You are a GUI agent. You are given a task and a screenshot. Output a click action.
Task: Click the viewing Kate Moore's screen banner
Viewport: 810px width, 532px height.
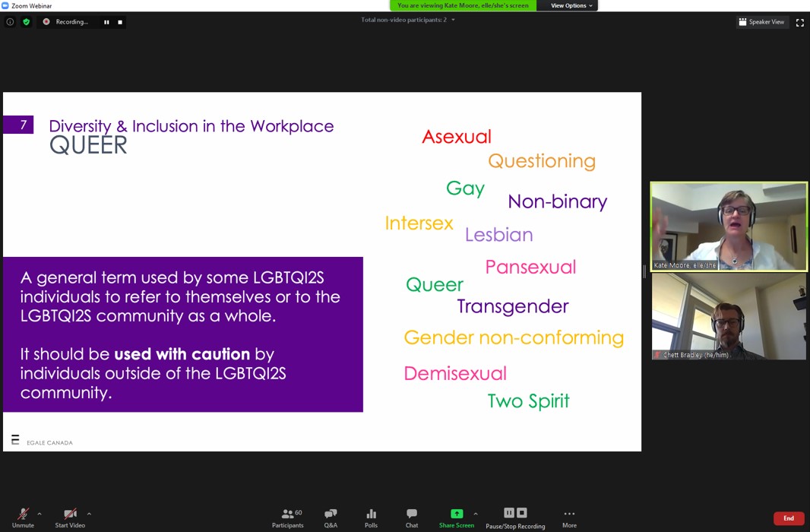point(463,5)
